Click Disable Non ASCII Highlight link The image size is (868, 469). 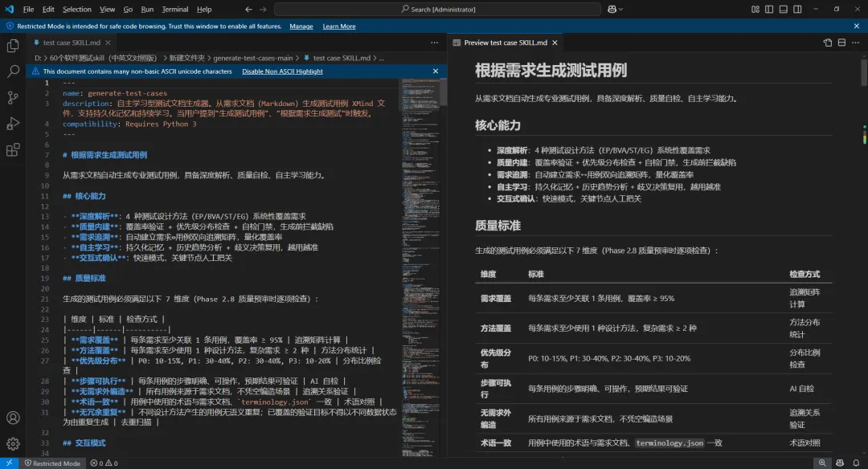pyautogui.click(x=282, y=71)
